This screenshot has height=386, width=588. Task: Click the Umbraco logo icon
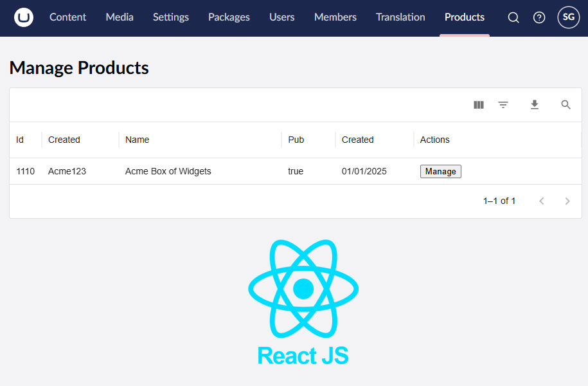coord(24,17)
